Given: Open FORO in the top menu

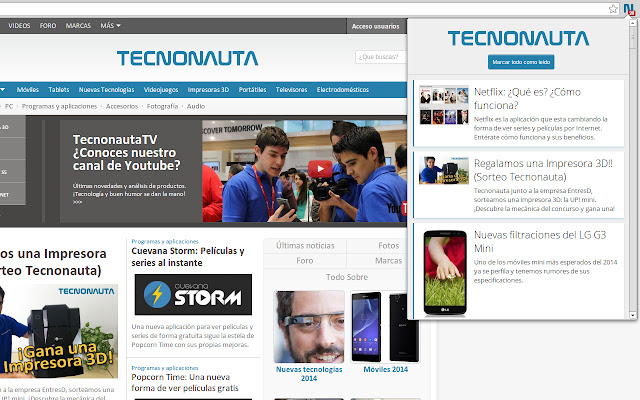Looking at the screenshot, I should pos(48,25).
